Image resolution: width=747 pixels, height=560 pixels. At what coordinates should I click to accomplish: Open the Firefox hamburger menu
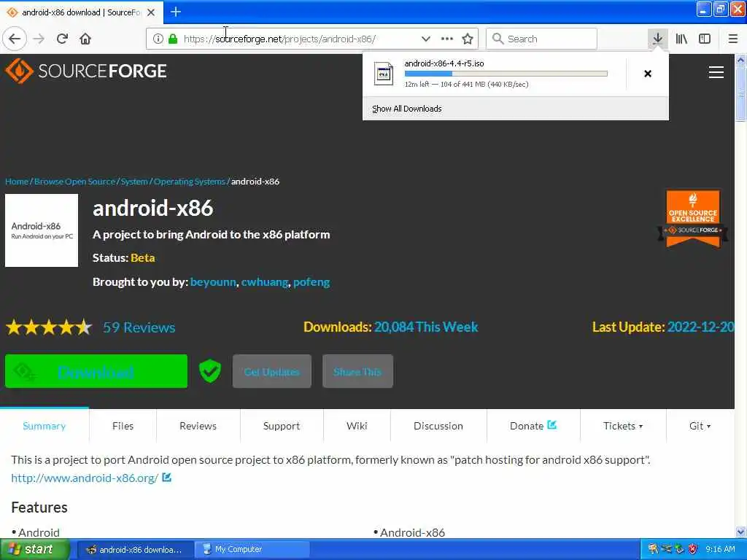pyautogui.click(x=733, y=39)
